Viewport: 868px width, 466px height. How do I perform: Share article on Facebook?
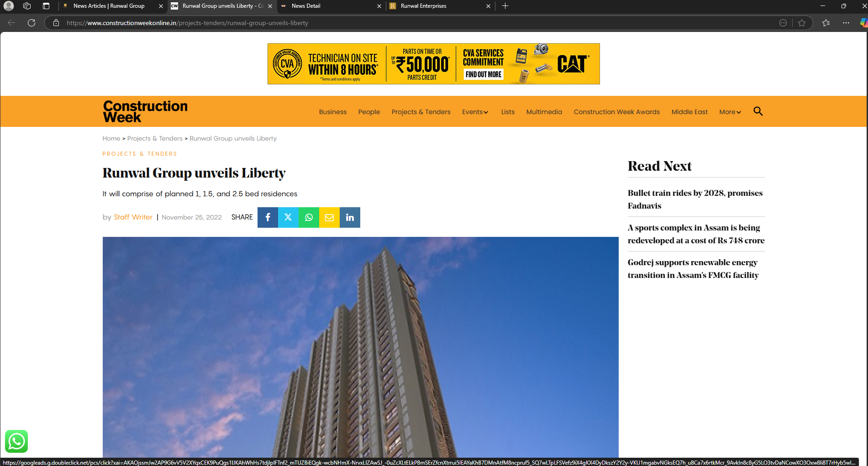tap(268, 217)
